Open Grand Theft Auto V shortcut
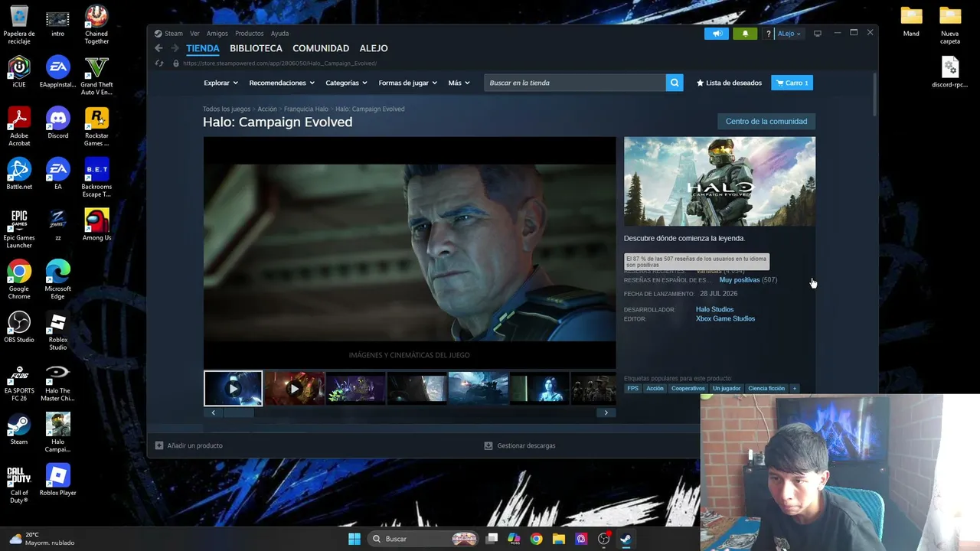 [x=96, y=76]
